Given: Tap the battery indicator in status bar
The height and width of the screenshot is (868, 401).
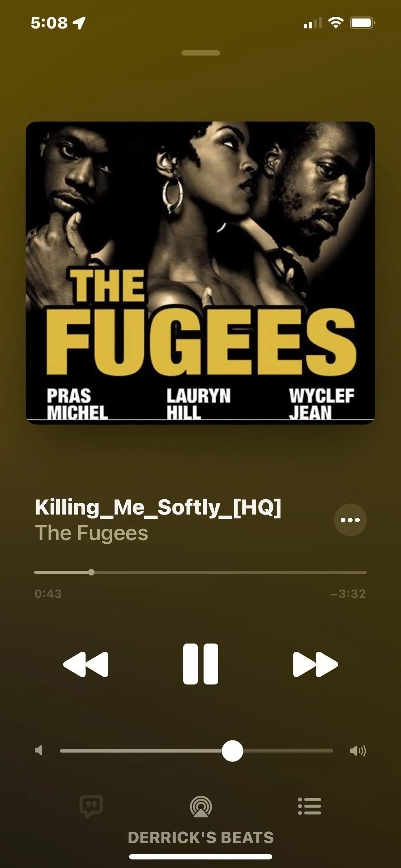Looking at the screenshot, I should [363, 23].
